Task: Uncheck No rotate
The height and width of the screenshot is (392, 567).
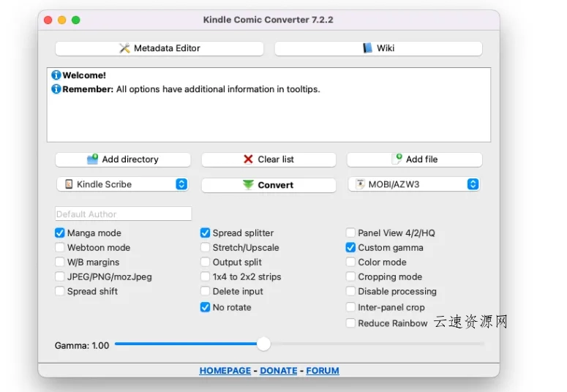Action: click(x=205, y=307)
